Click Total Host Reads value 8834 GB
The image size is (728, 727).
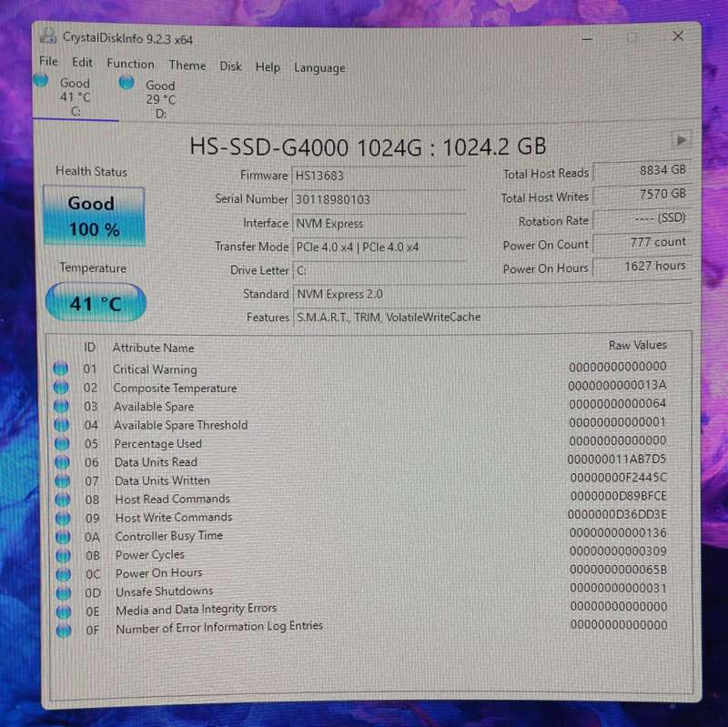click(642, 170)
